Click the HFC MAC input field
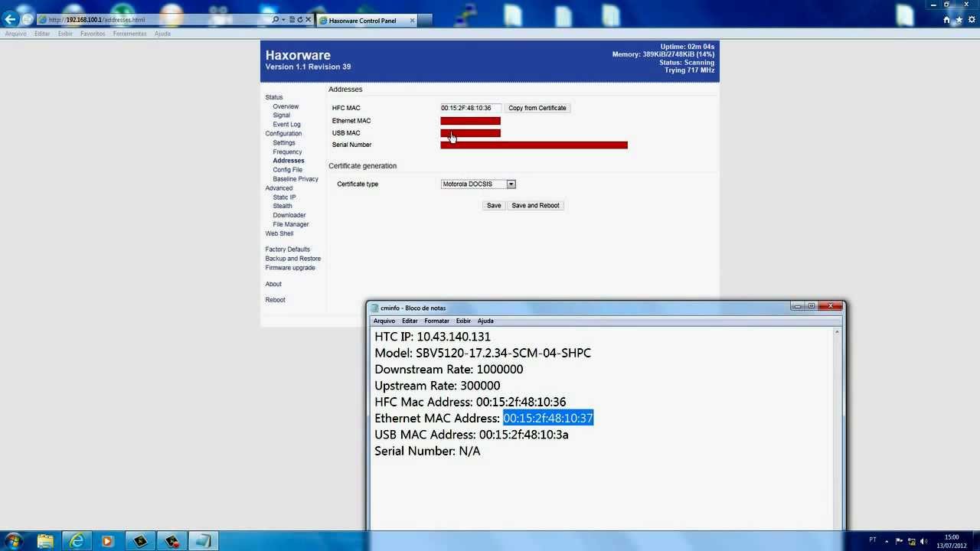Image resolution: width=980 pixels, height=551 pixels. pyautogui.click(x=470, y=108)
